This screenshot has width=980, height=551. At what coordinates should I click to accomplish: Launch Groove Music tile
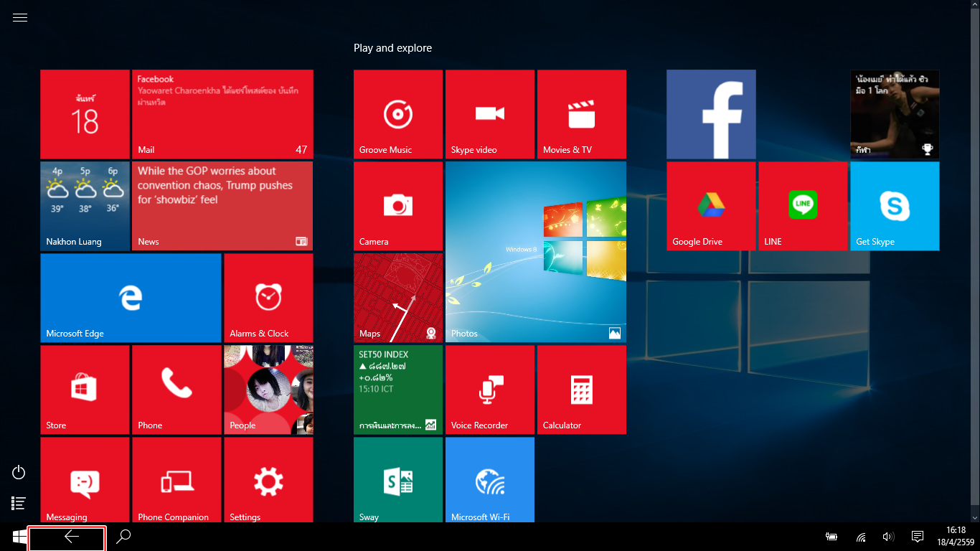pyautogui.click(x=398, y=114)
